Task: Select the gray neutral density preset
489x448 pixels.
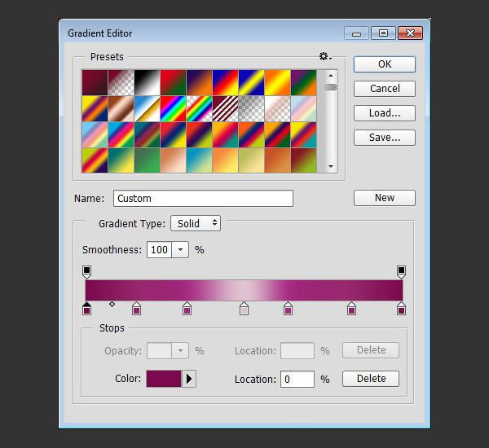Action: 251,109
